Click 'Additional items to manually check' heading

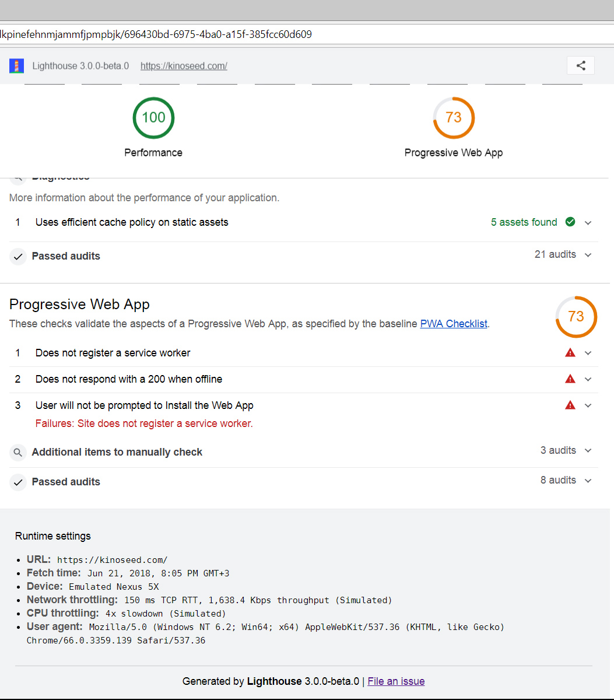[x=117, y=452]
